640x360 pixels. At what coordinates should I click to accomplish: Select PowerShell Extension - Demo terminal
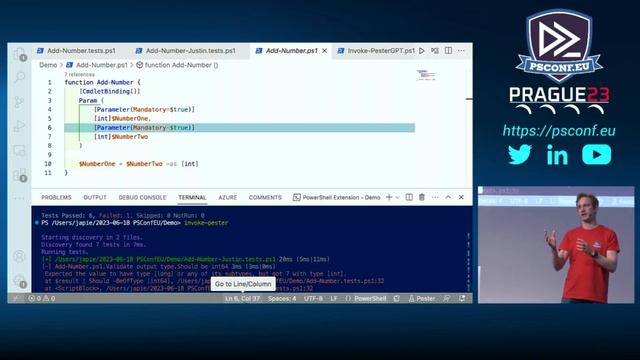click(337, 197)
